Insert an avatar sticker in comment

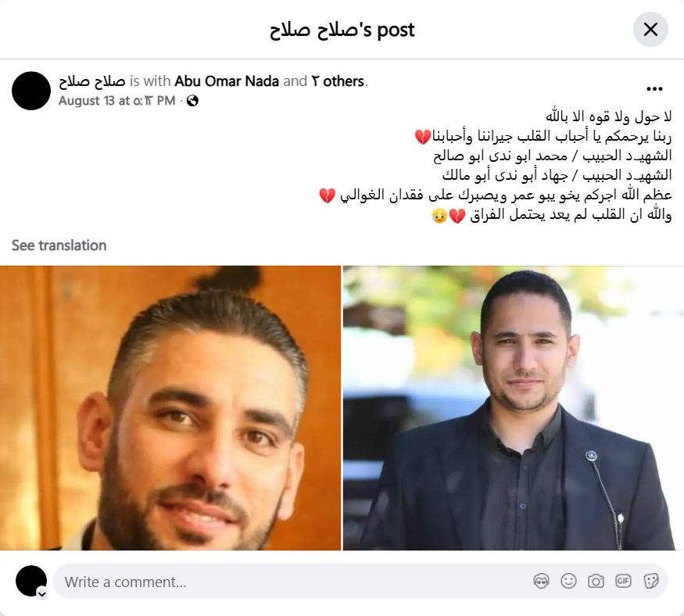pyautogui.click(x=542, y=581)
